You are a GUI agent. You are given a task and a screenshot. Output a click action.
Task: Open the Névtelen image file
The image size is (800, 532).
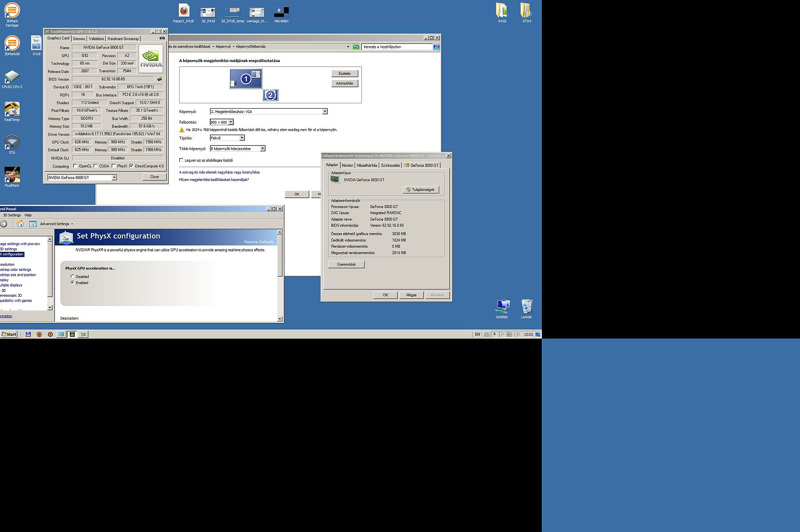(281, 15)
